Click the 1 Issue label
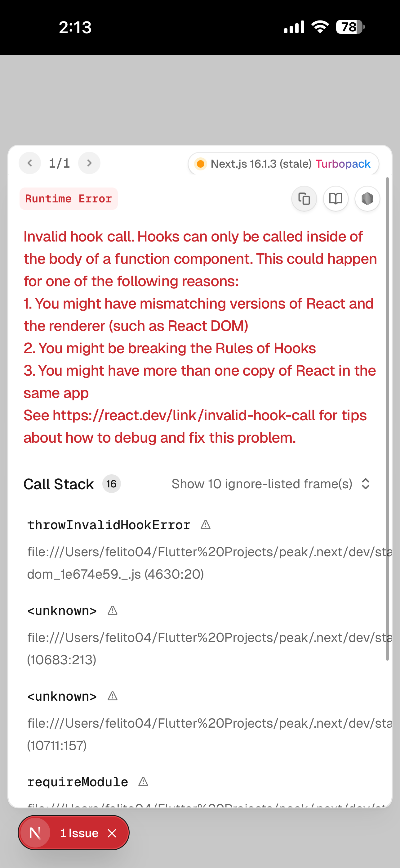The height and width of the screenshot is (868, 400). coord(79,833)
